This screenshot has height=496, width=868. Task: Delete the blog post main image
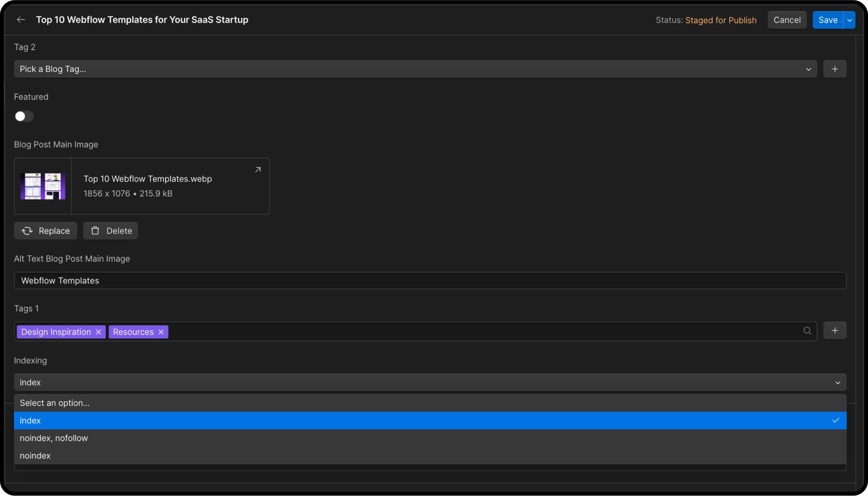(x=110, y=231)
